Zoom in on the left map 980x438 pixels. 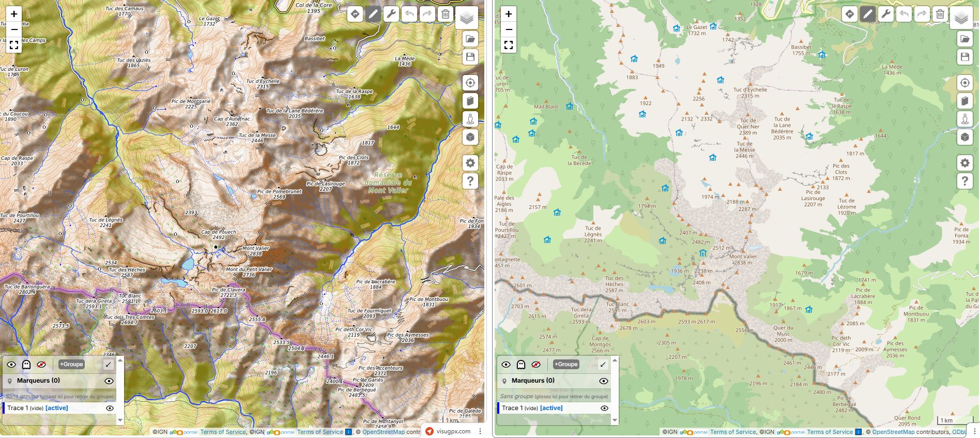(14, 14)
